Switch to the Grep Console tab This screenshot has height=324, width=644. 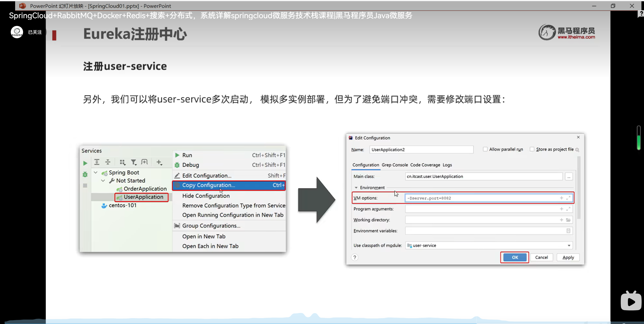(395, 165)
